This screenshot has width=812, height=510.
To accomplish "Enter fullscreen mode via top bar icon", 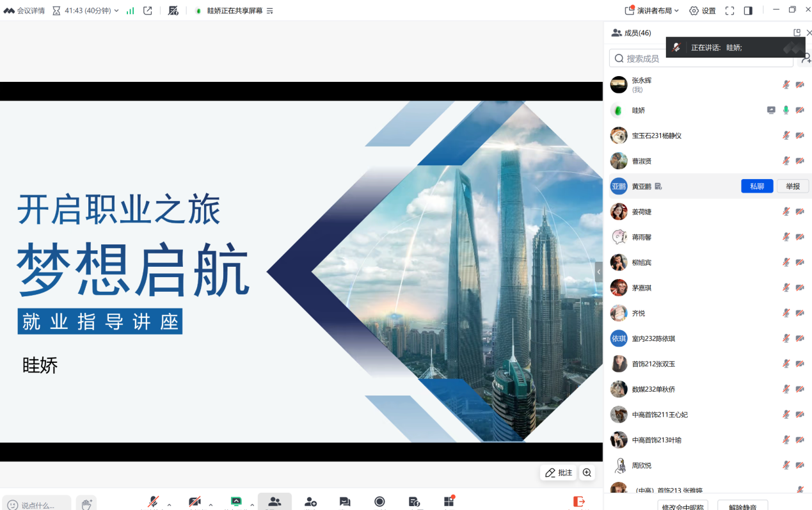I will (x=729, y=11).
